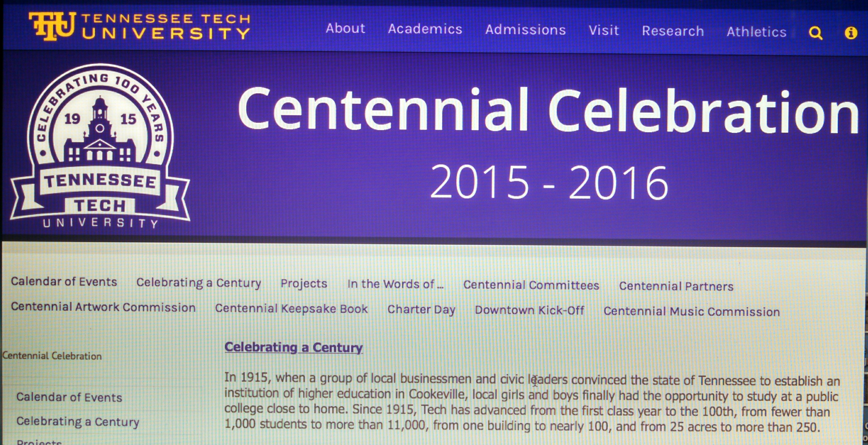868x445 pixels.
Task: Click the TTU gold logo
Action: (52, 25)
